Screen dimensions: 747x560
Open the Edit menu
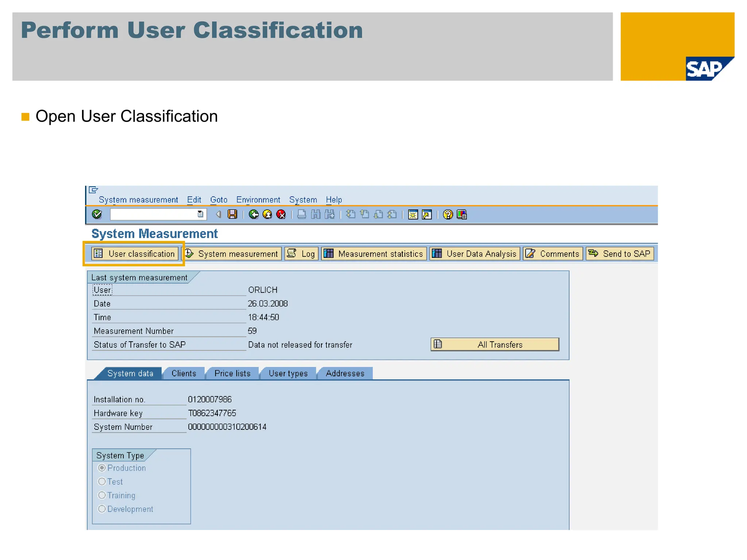click(194, 200)
